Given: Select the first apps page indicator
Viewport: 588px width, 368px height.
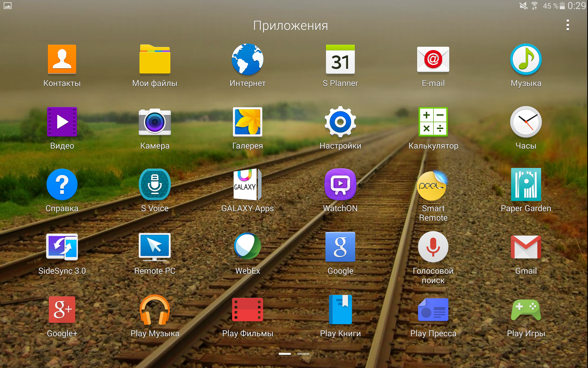Looking at the screenshot, I should click(x=285, y=354).
